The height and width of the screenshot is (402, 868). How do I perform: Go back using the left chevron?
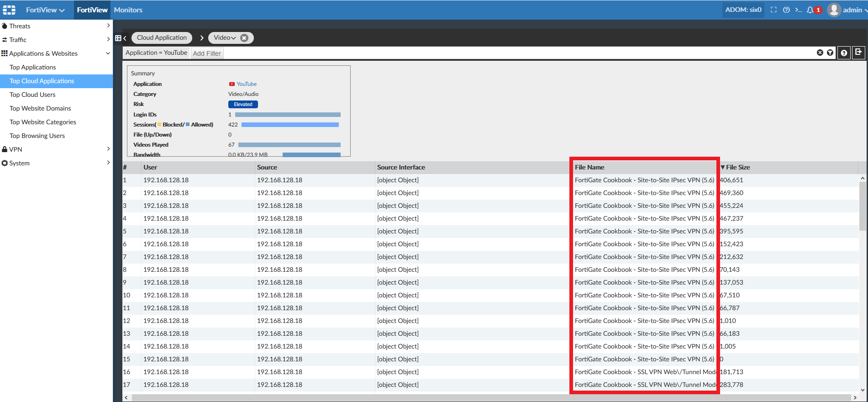[125, 38]
